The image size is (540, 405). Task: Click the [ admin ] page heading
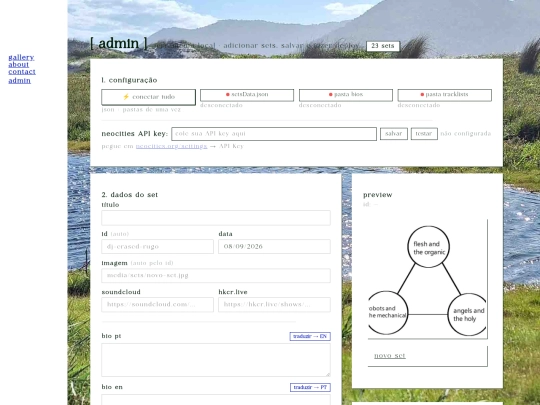click(119, 43)
